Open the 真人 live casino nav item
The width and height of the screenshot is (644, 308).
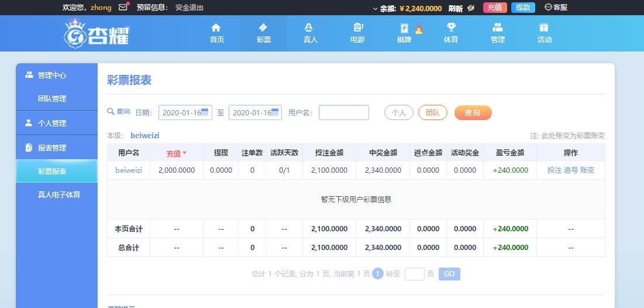pyautogui.click(x=311, y=33)
